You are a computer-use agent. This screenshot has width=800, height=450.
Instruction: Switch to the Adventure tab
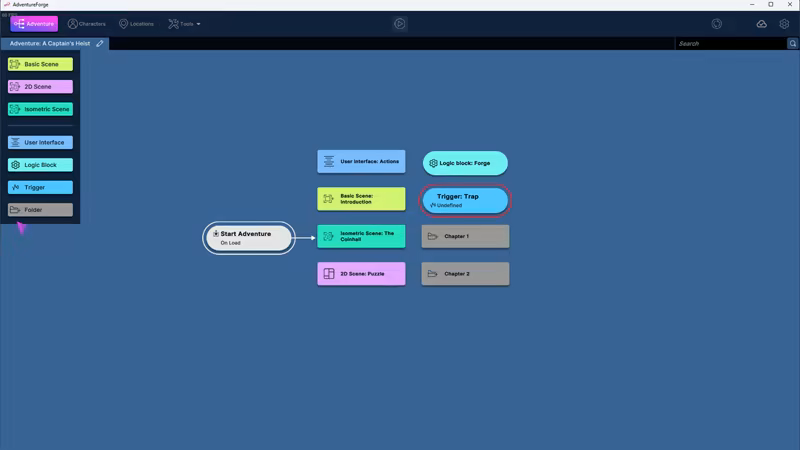click(x=35, y=24)
